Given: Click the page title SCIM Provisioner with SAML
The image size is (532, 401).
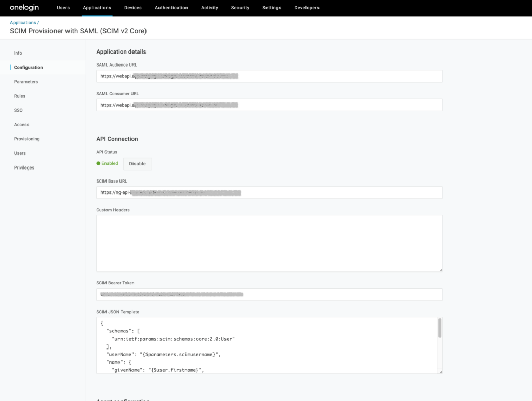Looking at the screenshot, I should (x=78, y=31).
